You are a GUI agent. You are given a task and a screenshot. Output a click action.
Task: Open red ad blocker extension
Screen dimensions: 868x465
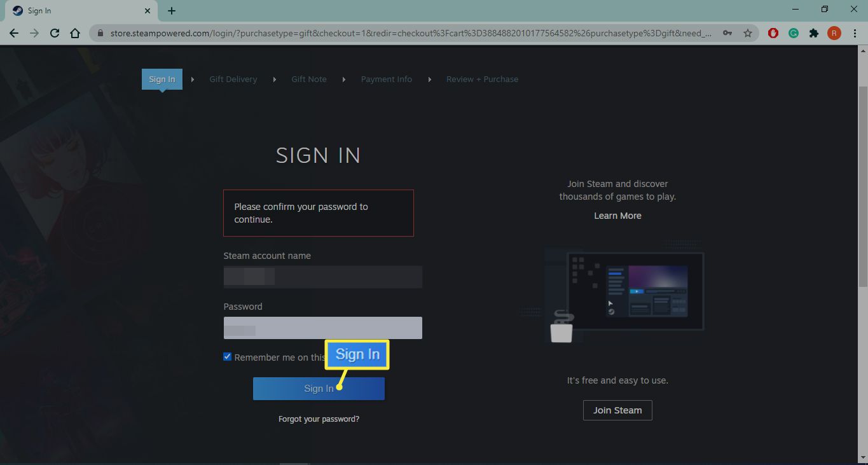coord(773,33)
